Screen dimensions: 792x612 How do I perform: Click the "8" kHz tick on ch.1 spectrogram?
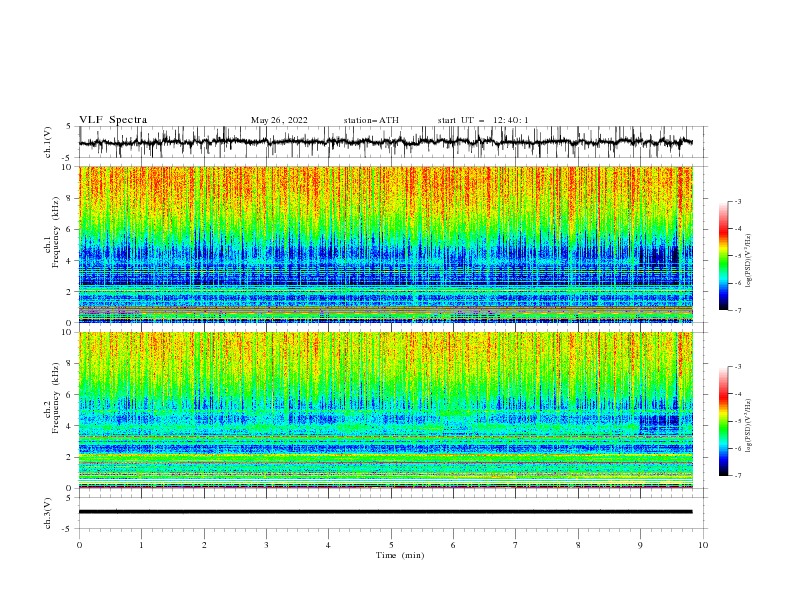click(x=69, y=198)
